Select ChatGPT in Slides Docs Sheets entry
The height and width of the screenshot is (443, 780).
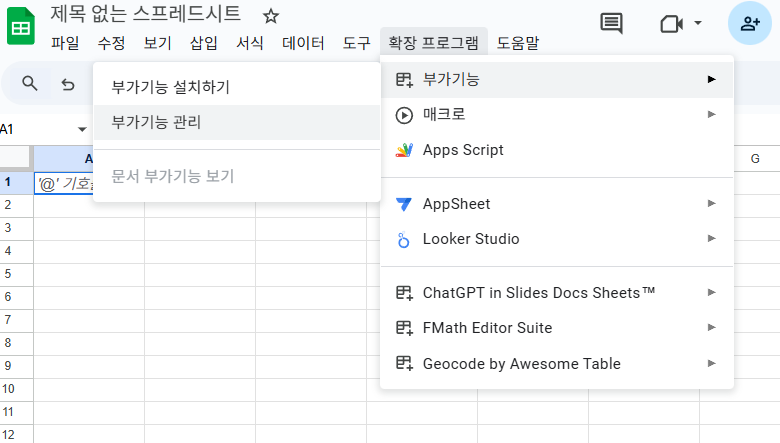[557, 293]
